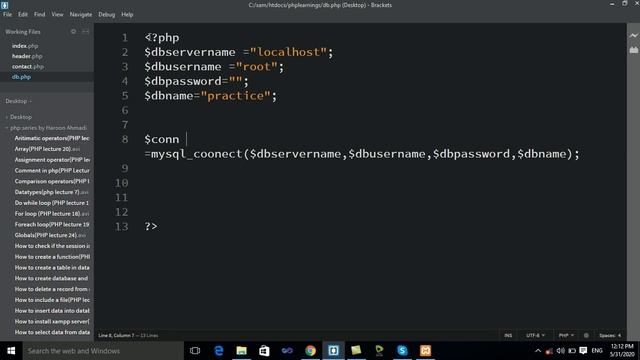Viewport: 640px width, 360px height.
Task: Open the Windows Store taskbar icon
Action: 264,351
